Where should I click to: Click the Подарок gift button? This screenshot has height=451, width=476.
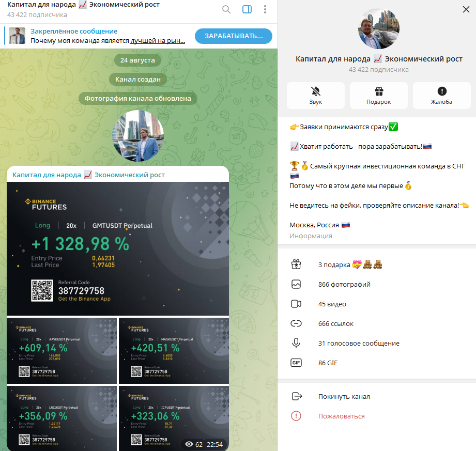click(378, 95)
